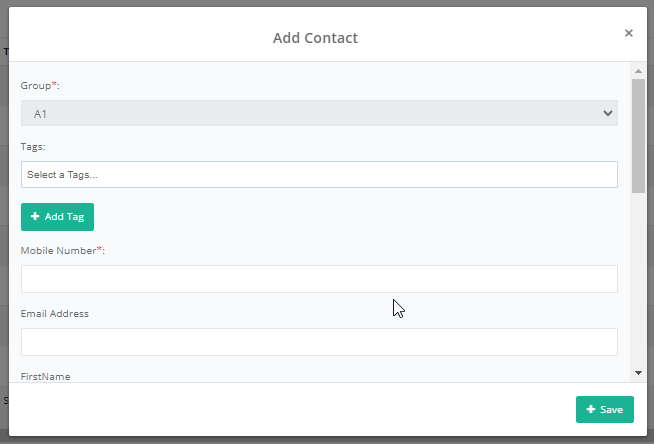Focus the Email Address input field

click(319, 342)
